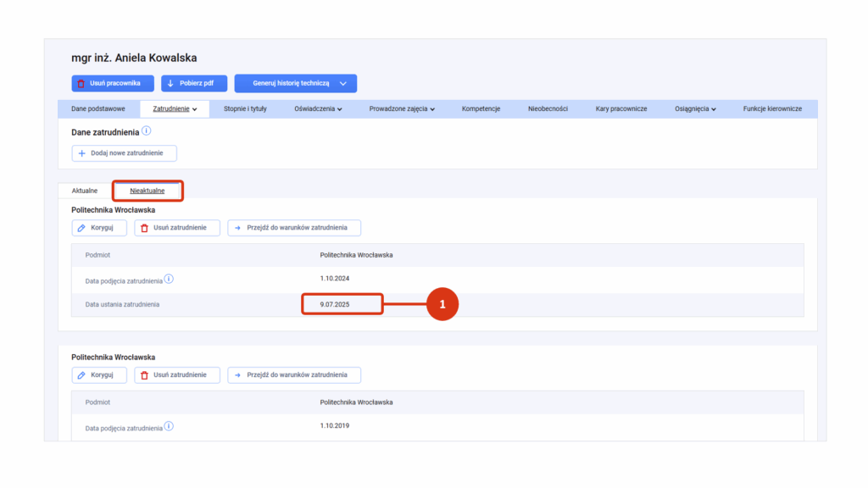Click info icon beside first Data podjęcia zatrudnienia
The width and height of the screenshot is (868, 488).
point(169,279)
